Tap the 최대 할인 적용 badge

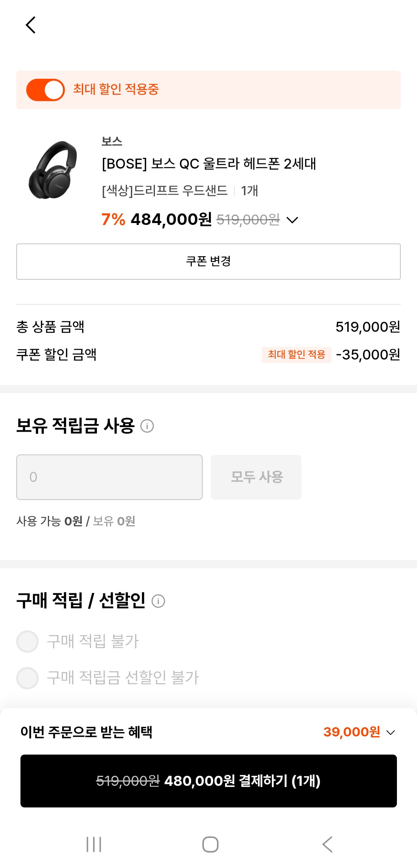pyautogui.click(x=297, y=355)
